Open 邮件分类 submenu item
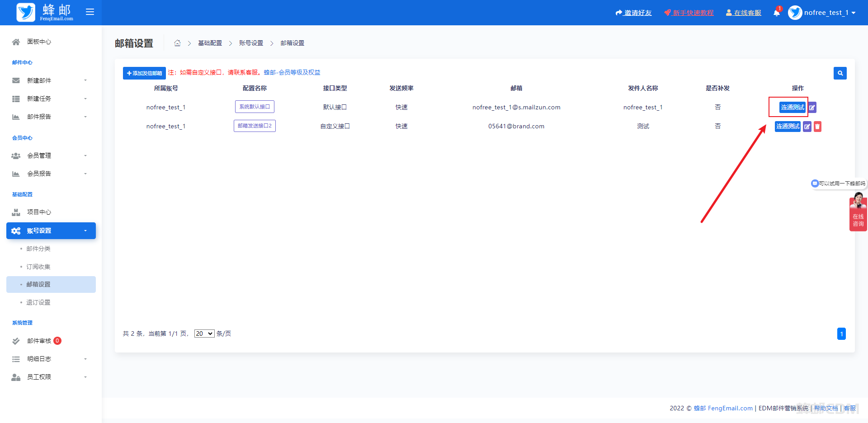The width and height of the screenshot is (868, 423). (x=38, y=249)
